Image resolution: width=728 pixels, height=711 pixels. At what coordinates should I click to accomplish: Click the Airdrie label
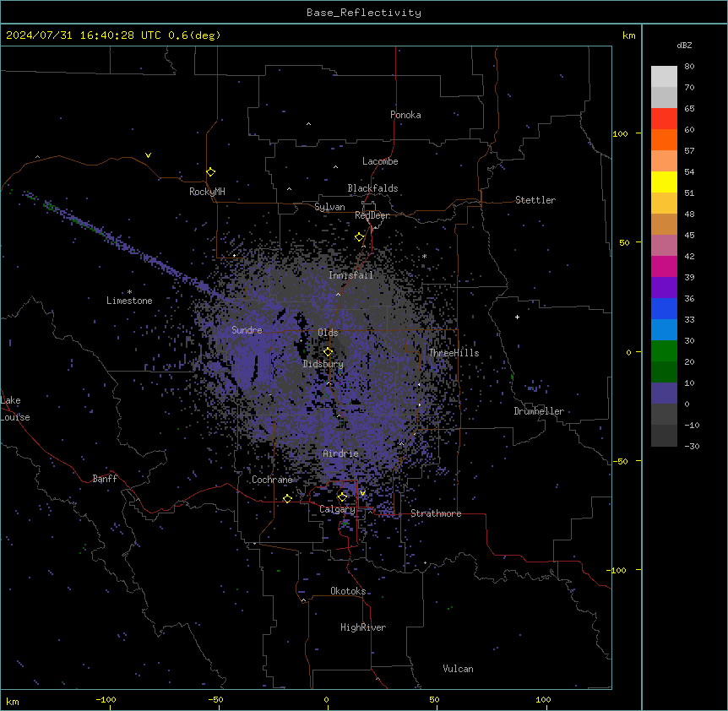340,453
